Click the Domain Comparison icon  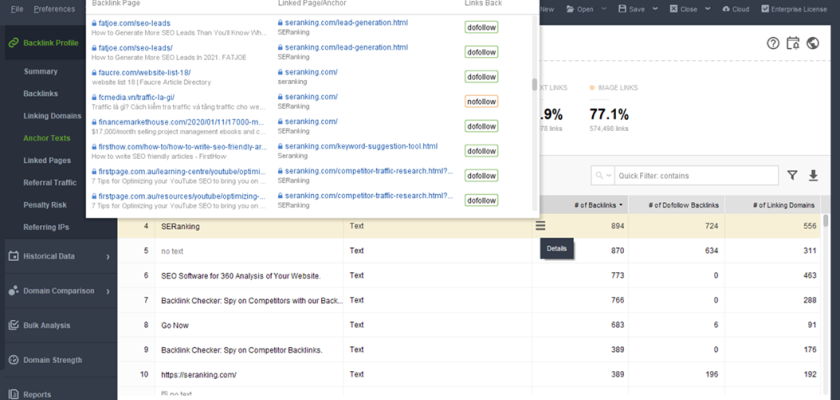(14, 291)
